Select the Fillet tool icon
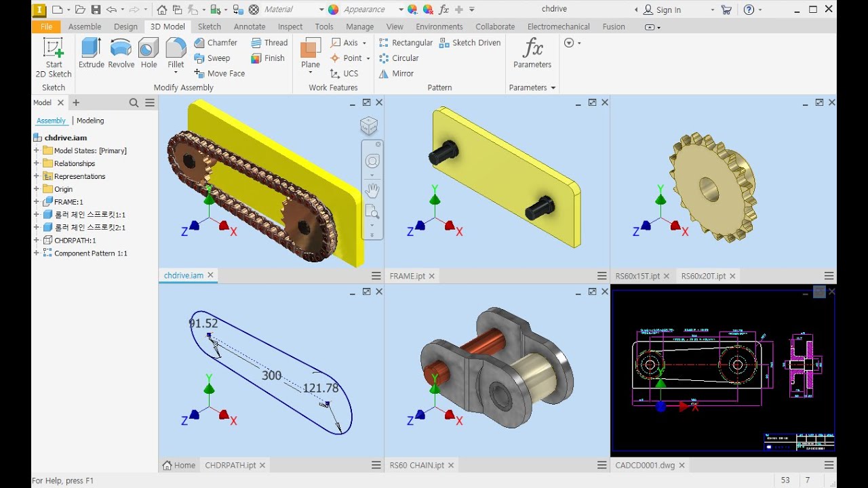Viewport: 868px width, 488px height. click(176, 48)
